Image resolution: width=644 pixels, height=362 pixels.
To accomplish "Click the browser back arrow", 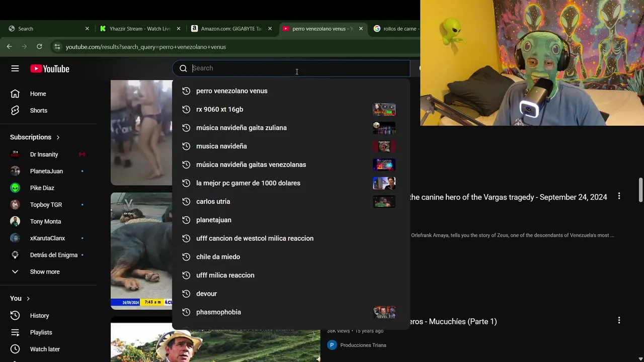I will [x=9, y=46].
